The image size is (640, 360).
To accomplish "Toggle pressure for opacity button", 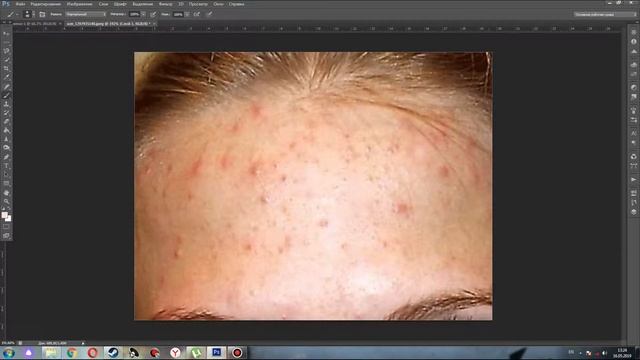I will point(153,14).
